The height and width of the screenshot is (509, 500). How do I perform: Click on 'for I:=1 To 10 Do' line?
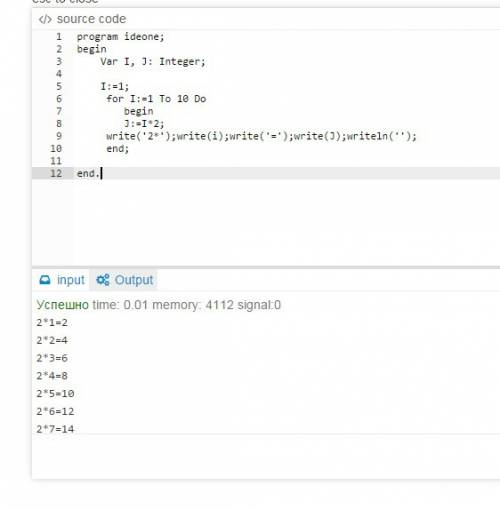(156, 99)
